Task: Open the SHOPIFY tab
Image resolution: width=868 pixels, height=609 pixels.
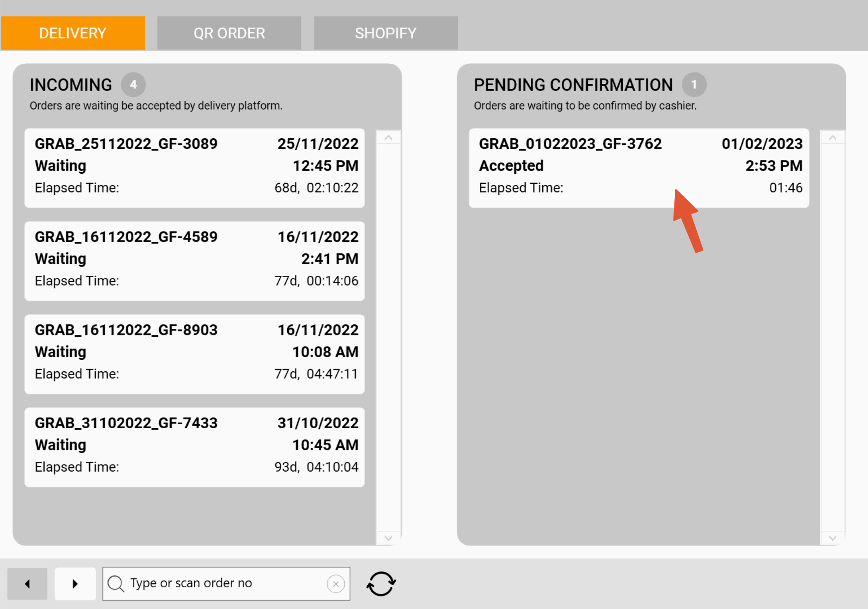Action: [x=386, y=33]
